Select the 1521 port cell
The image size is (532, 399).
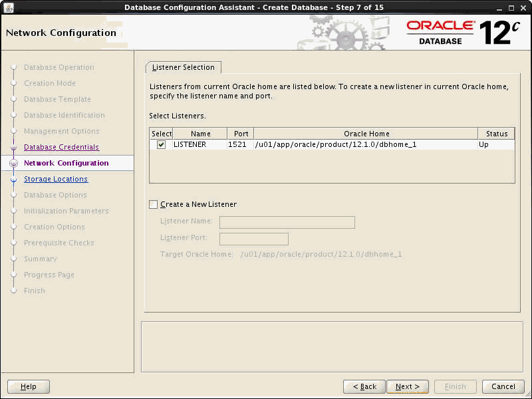tap(241, 144)
